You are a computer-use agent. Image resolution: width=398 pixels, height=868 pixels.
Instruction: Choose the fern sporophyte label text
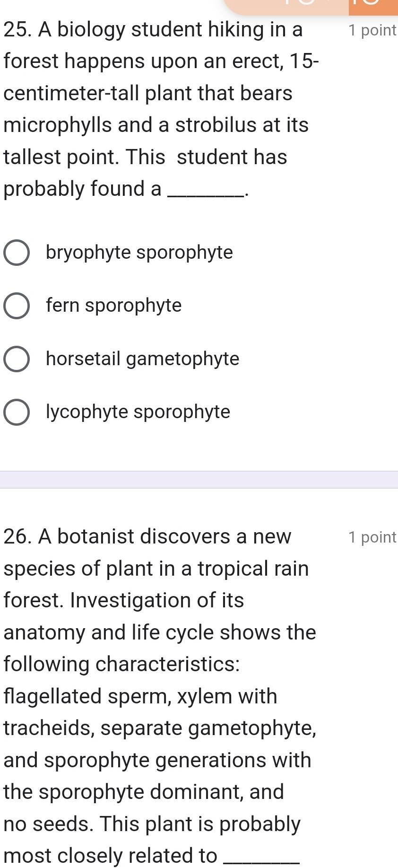coord(113,306)
